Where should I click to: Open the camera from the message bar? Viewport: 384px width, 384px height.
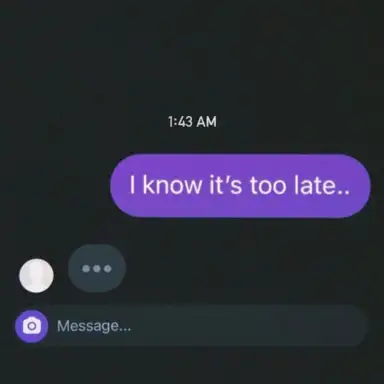coord(31,326)
